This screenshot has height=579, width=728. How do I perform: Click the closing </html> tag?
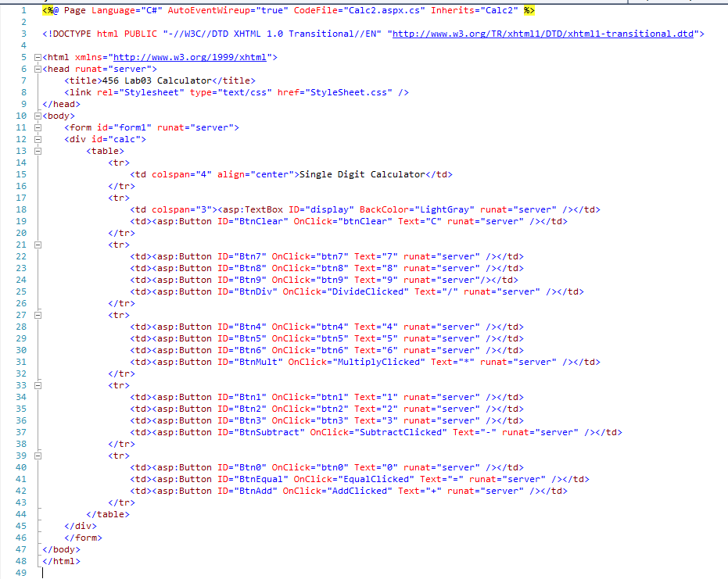[x=61, y=561]
